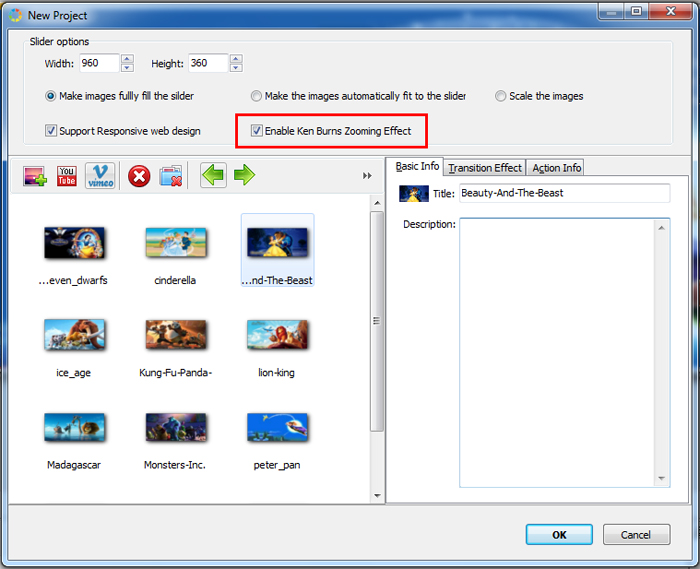Click the Cancel button
The image size is (700, 569).
coord(636,535)
